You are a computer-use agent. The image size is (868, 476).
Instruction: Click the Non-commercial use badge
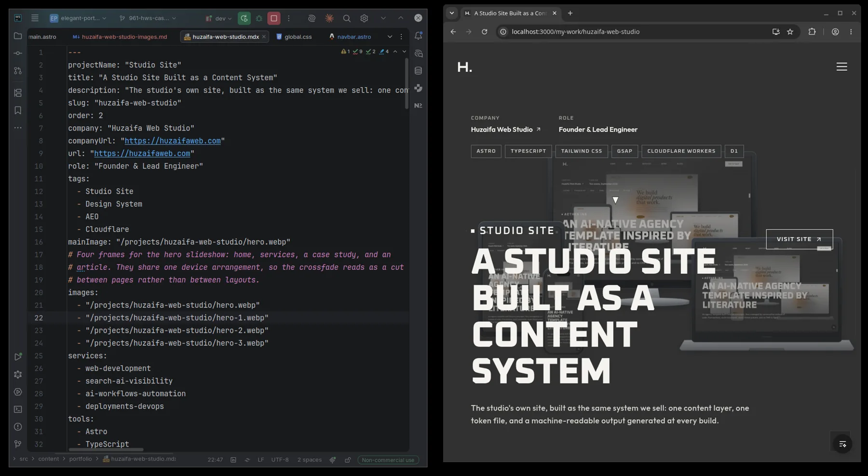click(388, 460)
